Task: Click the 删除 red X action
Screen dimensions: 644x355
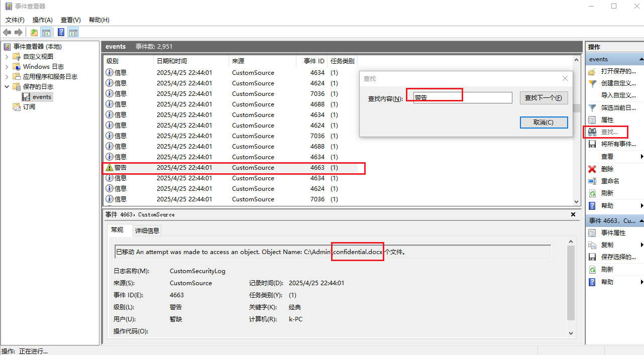Action: coord(607,169)
